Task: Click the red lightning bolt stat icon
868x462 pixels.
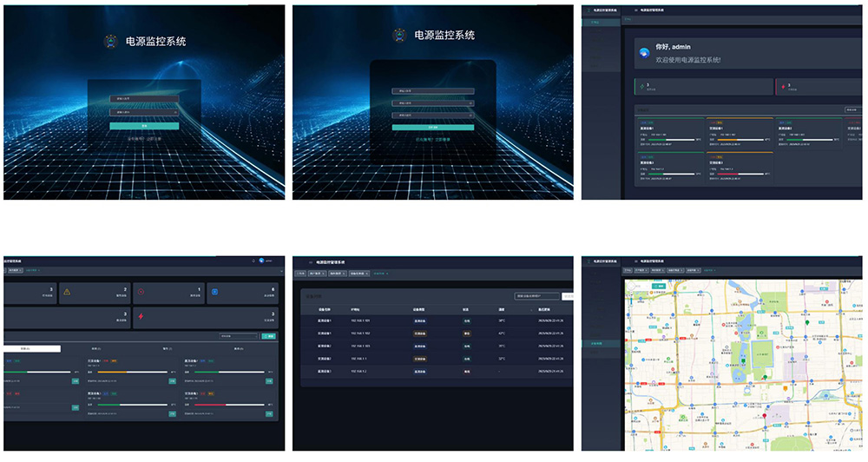Action: (141, 316)
